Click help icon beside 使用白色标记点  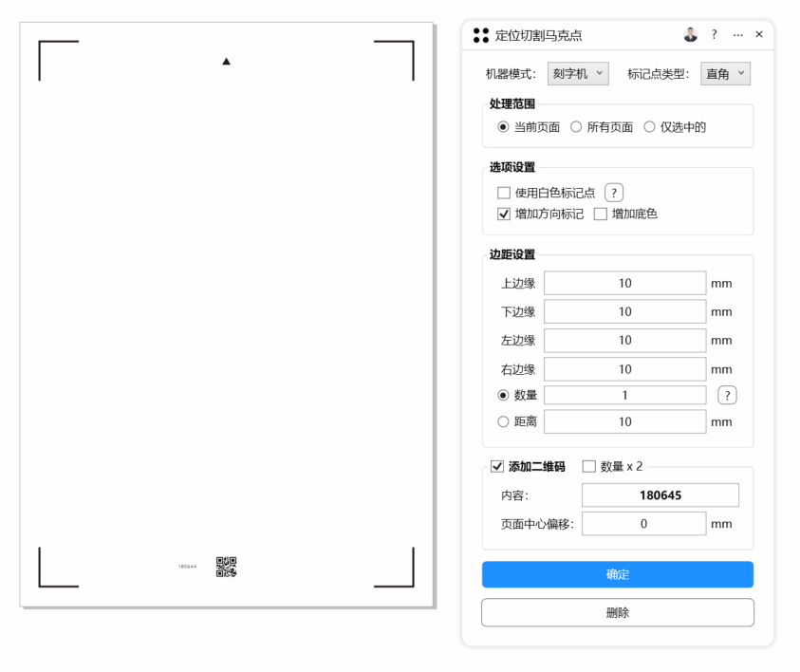tap(615, 193)
